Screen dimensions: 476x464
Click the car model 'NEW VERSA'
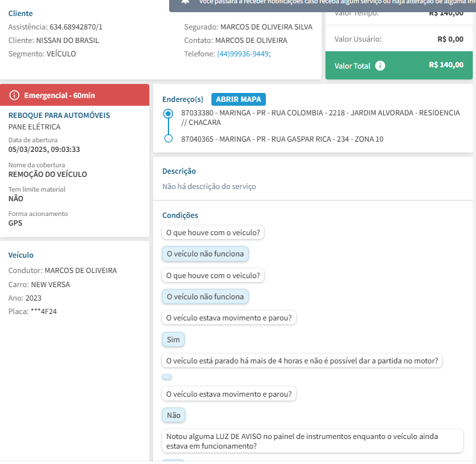[x=51, y=285]
